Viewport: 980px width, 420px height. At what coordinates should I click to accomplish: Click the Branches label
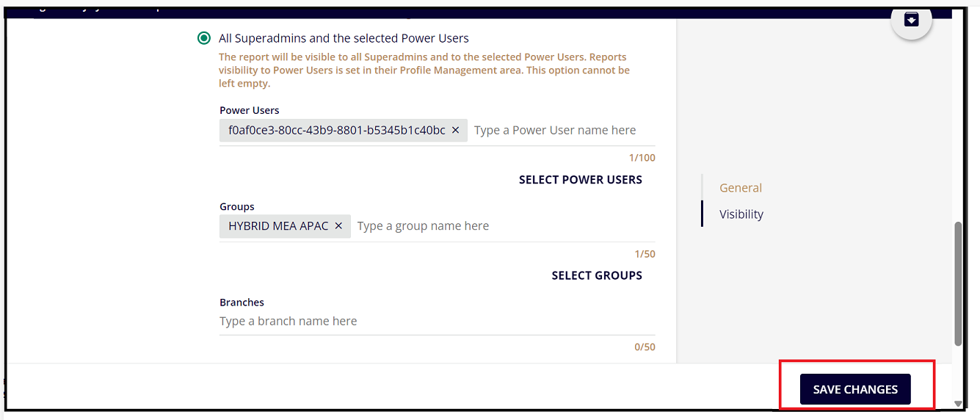(x=242, y=303)
